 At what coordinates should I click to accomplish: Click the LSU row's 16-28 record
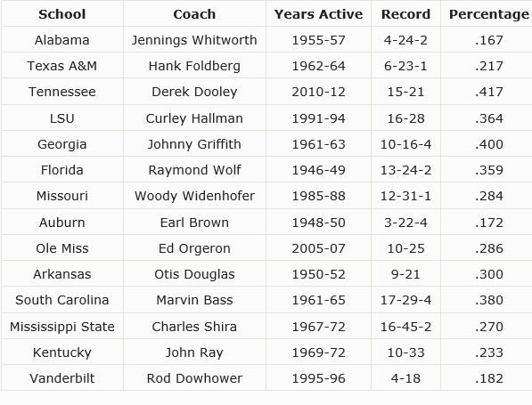(405, 118)
